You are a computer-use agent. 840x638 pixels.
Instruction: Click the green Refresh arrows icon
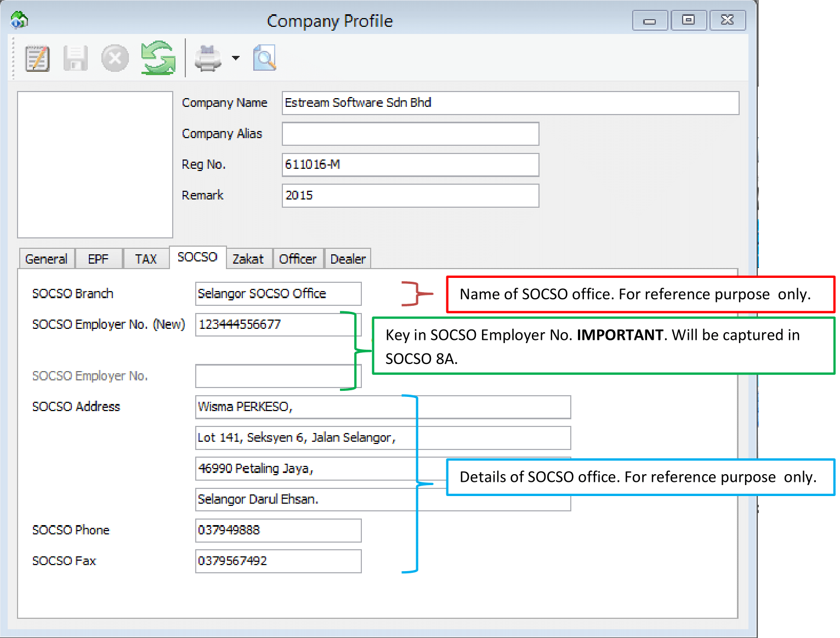click(x=158, y=58)
